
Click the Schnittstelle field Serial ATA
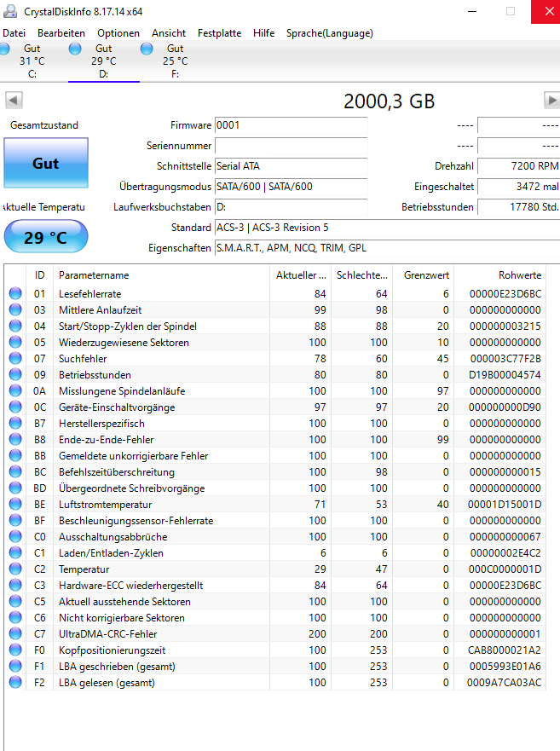click(291, 166)
